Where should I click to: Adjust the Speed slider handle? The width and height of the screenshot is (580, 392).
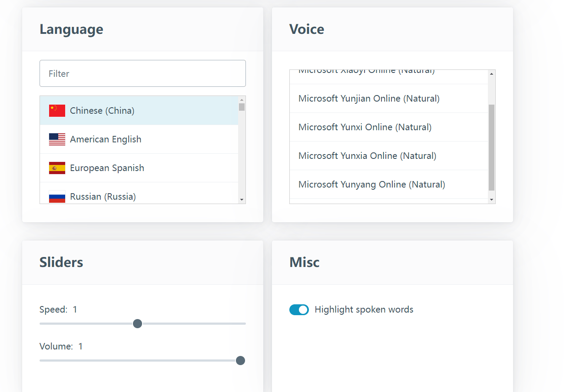[137, 323]
